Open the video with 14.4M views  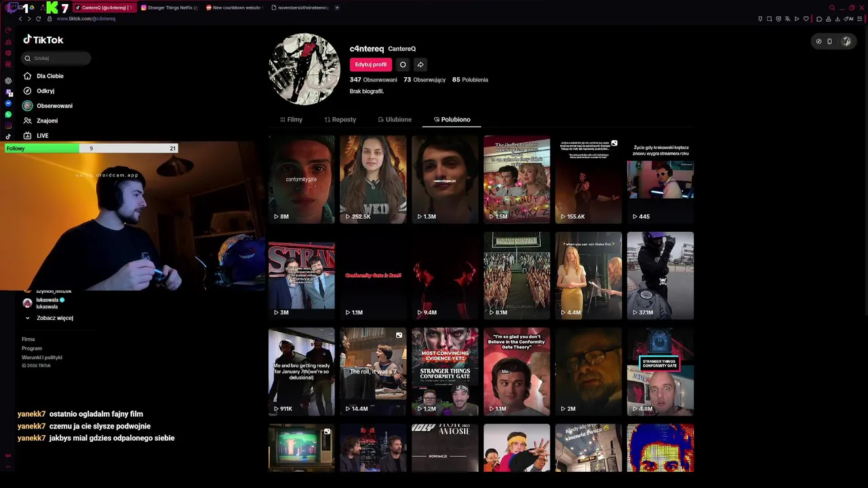pos(373,372)
